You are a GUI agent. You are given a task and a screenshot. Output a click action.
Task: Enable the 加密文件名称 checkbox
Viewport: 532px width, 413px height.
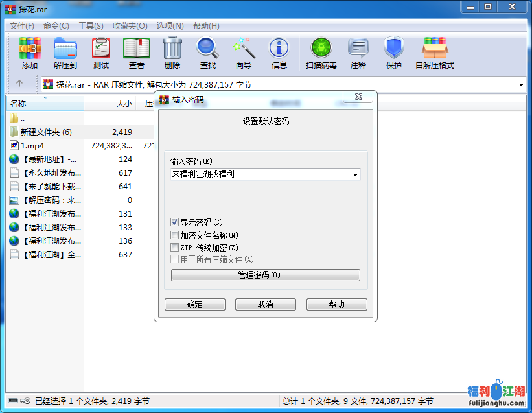[x=174, y=235]
